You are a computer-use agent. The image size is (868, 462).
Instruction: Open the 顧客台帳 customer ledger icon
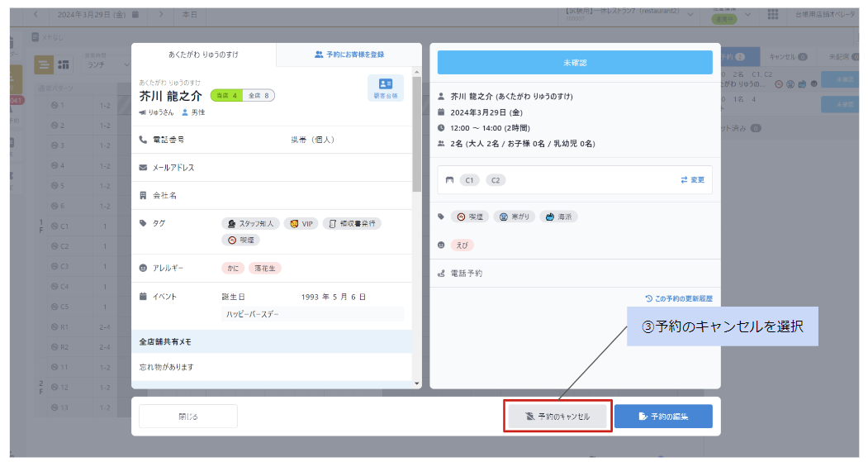coord(385,88)
